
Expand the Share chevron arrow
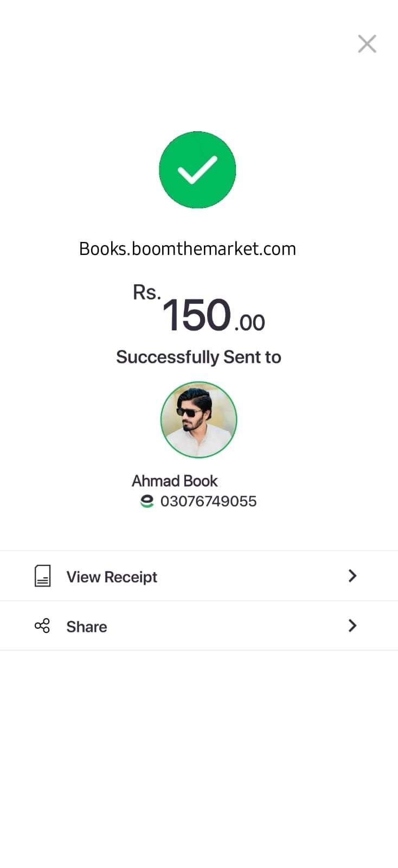352,626
